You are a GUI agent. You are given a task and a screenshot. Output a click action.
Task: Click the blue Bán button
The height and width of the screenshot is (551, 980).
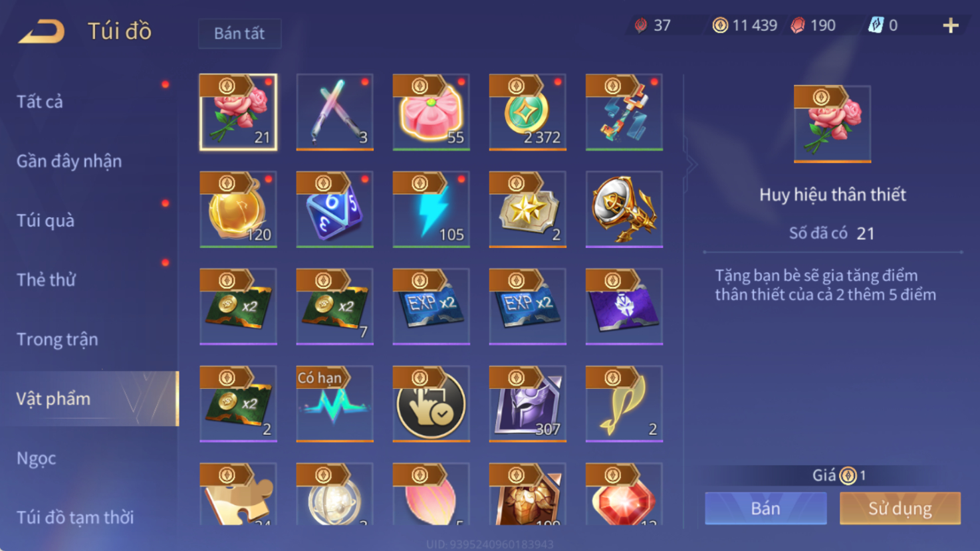(x=766, y=508)
